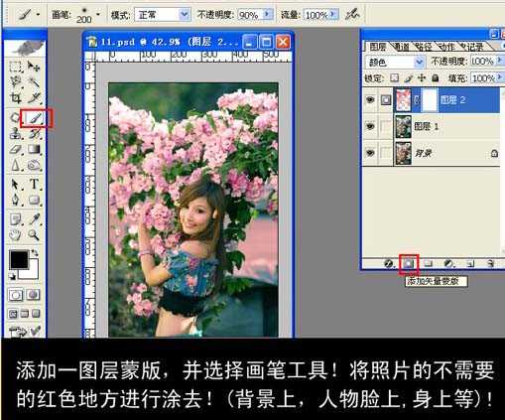Screen dimensions: 505x420
Task: Hide the 背景 layer with eye icon
Action: pyautogui.click(x=370, y=153)
